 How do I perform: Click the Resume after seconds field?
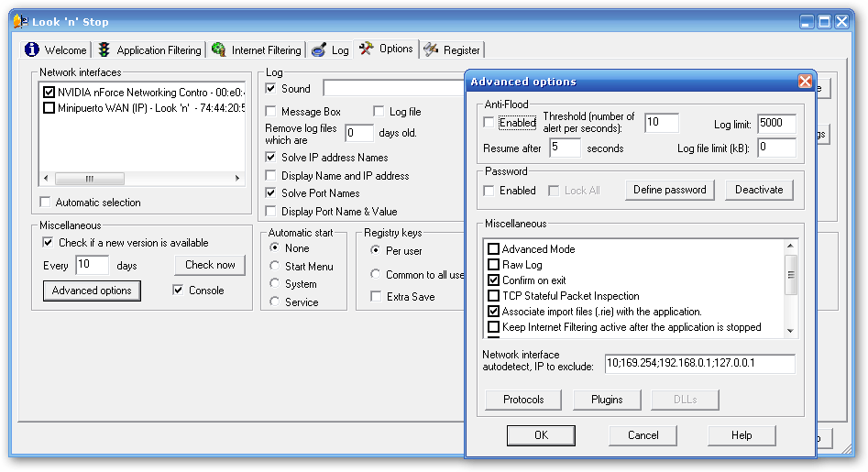click(x=566, y=148)
